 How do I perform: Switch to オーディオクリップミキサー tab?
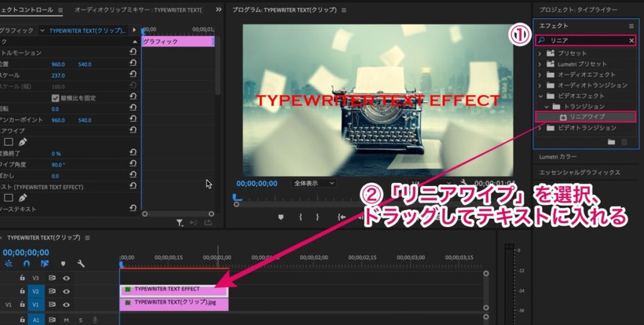point(138,10)
